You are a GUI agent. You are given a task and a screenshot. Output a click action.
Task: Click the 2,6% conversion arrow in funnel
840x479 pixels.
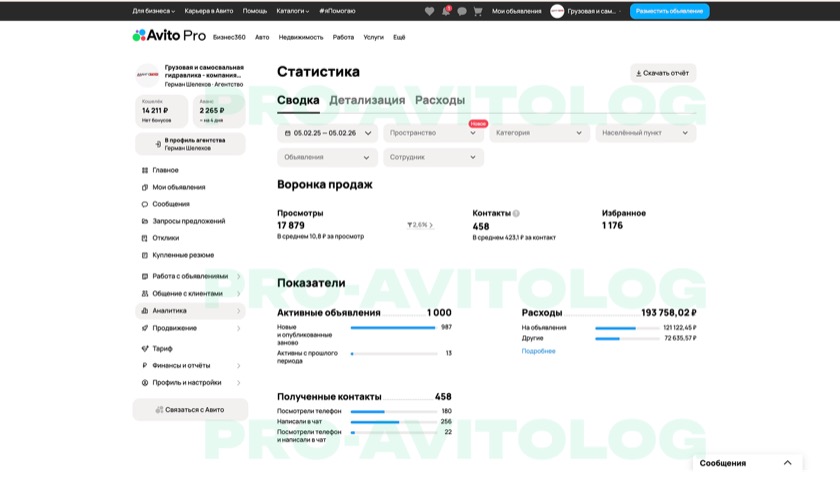tap(420, 226)
